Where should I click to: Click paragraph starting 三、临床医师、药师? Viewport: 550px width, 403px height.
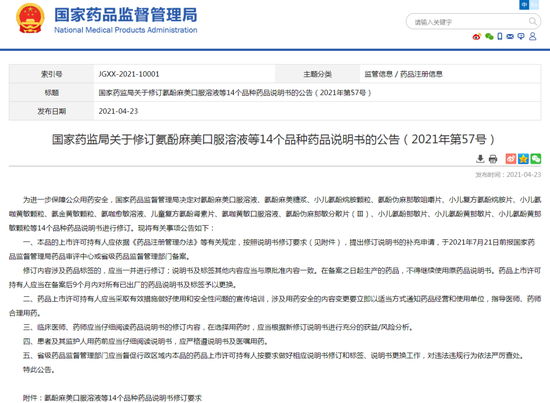219,327
